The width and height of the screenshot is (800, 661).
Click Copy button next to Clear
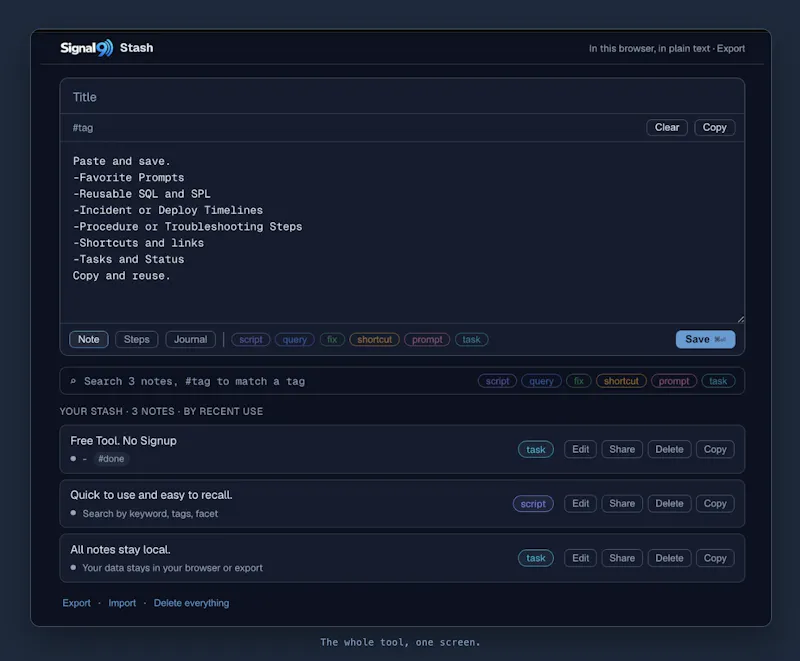point(714,128)
